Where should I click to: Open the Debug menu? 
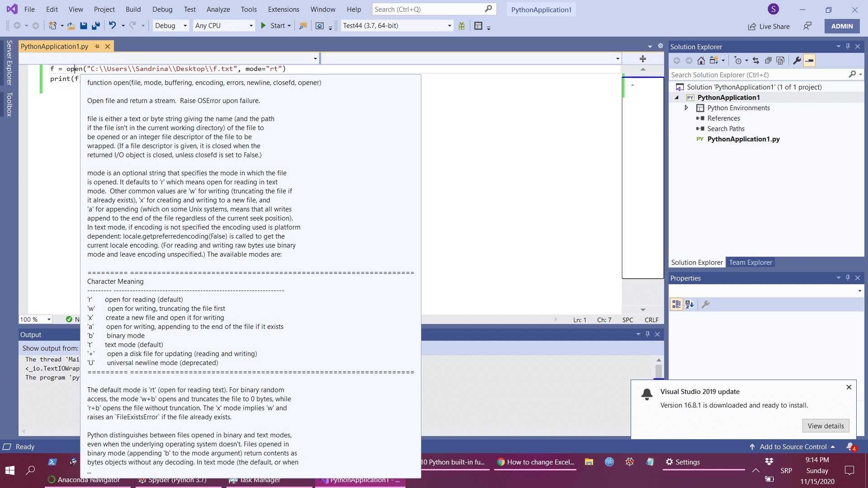pos(162,9)
